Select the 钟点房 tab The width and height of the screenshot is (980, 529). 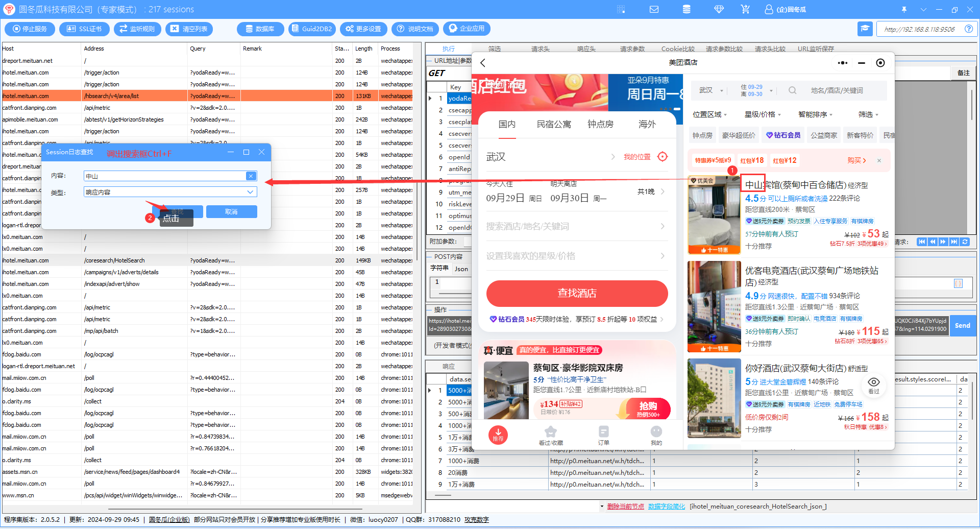pos(600,124)
